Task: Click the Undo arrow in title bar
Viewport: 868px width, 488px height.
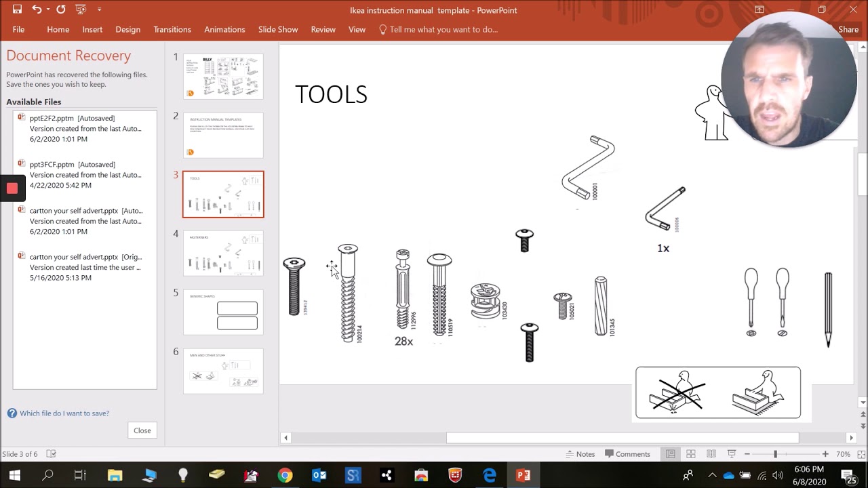Action: pyautogui.click(x=37, y=9)
